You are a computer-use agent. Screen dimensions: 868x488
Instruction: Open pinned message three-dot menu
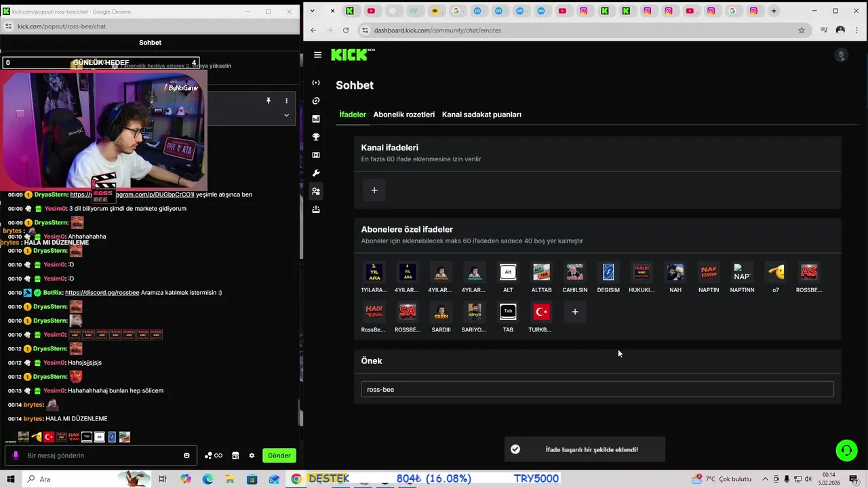coord(286,101)
